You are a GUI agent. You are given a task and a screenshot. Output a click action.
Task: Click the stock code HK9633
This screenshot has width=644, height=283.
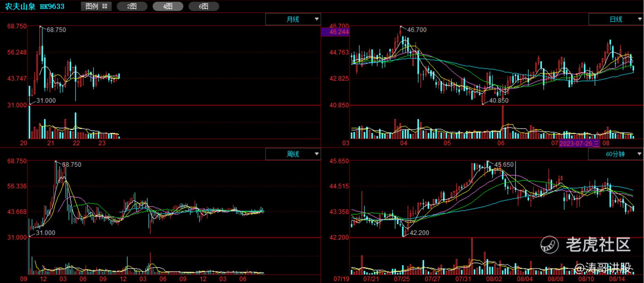(x=52, y=6)
